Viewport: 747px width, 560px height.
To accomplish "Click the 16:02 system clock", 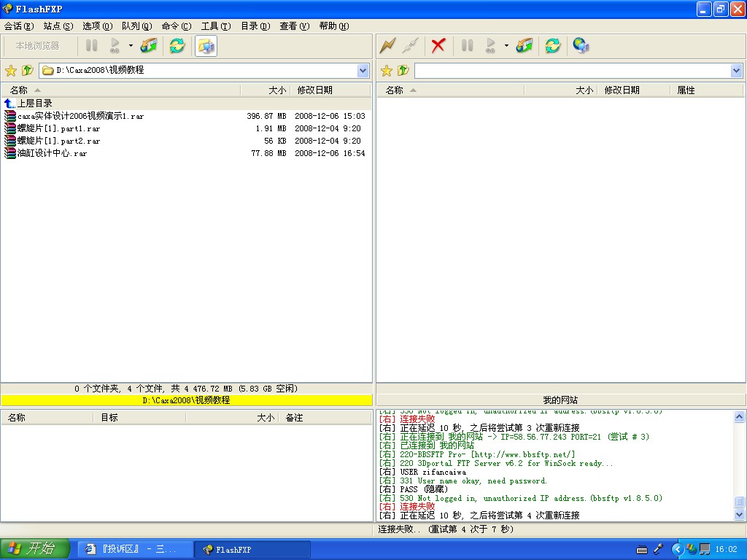I will click(726, 549).
